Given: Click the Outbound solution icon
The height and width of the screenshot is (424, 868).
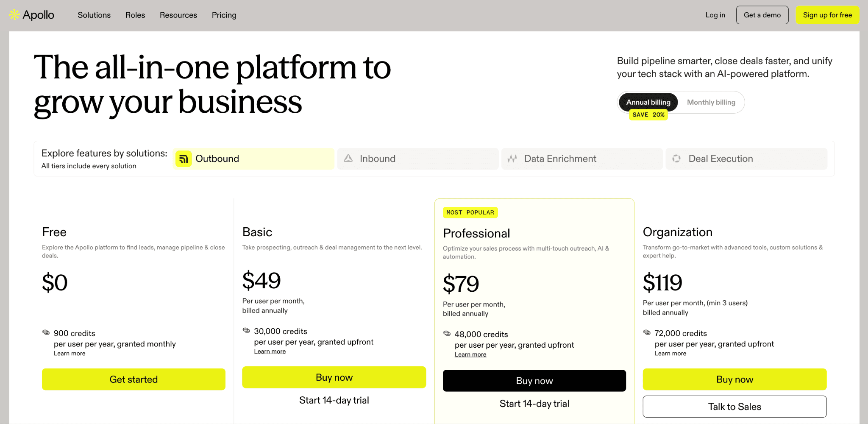Looking at the screenshot, I should (184, 159).
